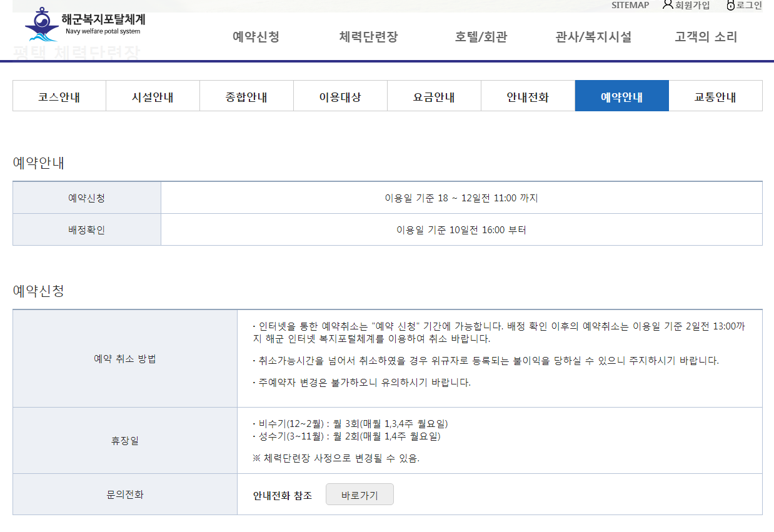Open the 호텔/회관 navigation menu
The image size is (774, 532).
(x=480, y=37)
